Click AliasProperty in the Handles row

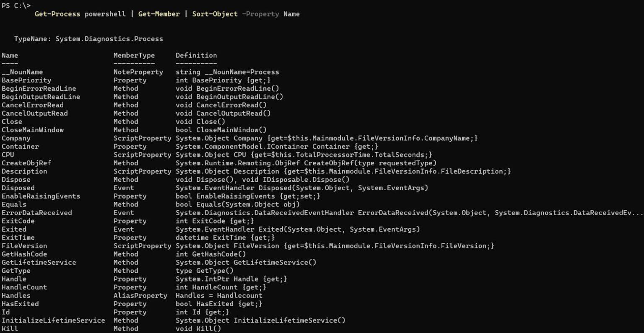point(140,295)
